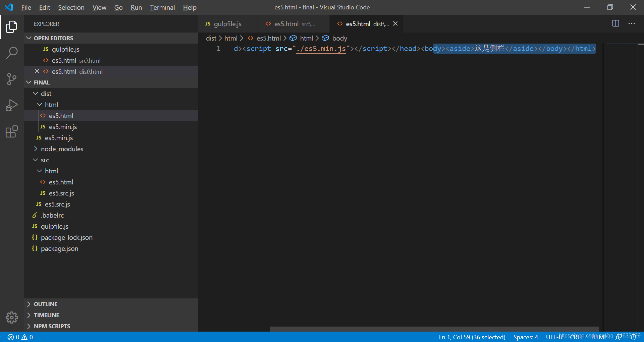Open the Run and Debug view

coord(12,105)
